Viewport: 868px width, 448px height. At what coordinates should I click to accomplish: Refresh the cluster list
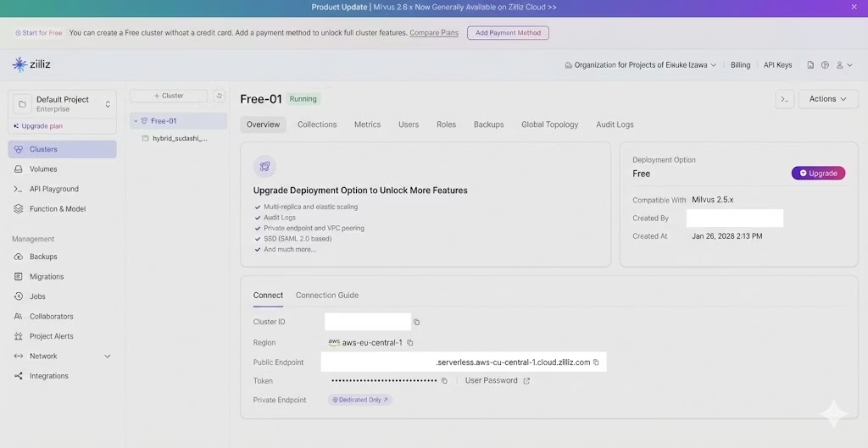[x=220, y=96]
